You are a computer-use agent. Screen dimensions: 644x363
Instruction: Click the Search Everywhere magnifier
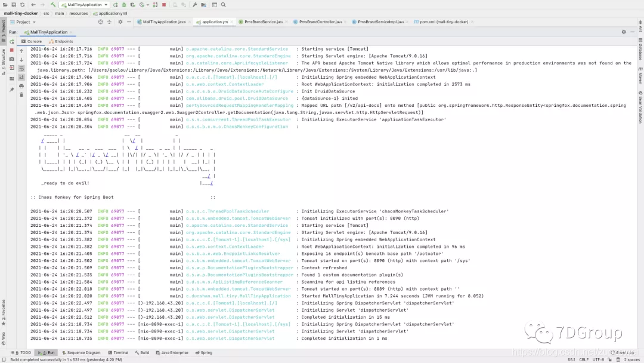click(x=224, y=5)
